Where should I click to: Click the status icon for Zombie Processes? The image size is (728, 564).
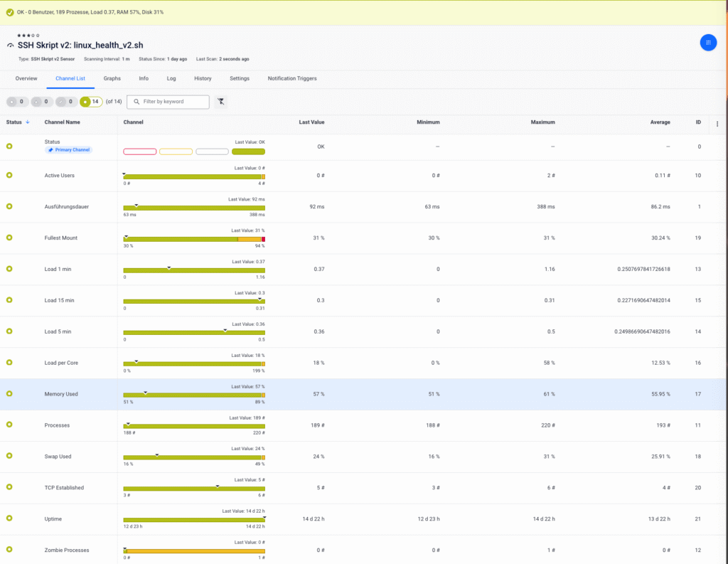pos(9,549)
